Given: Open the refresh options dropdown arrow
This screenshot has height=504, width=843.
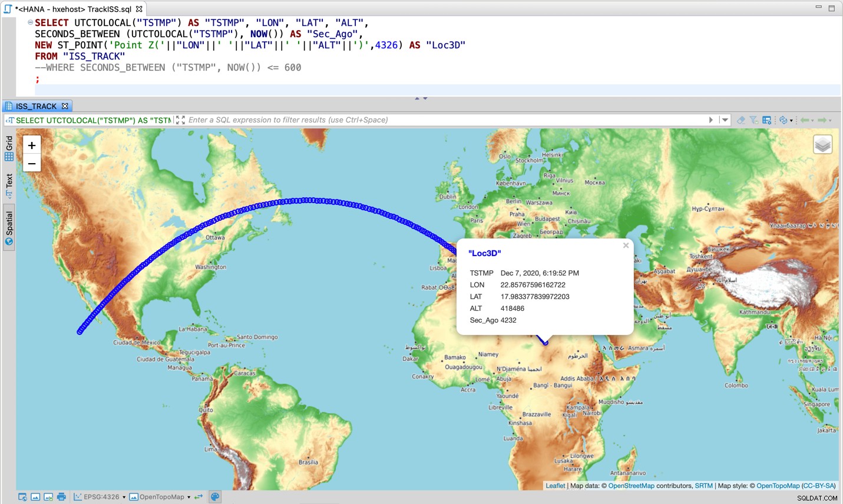Looking at the screenshot, I should coord(791,121).
